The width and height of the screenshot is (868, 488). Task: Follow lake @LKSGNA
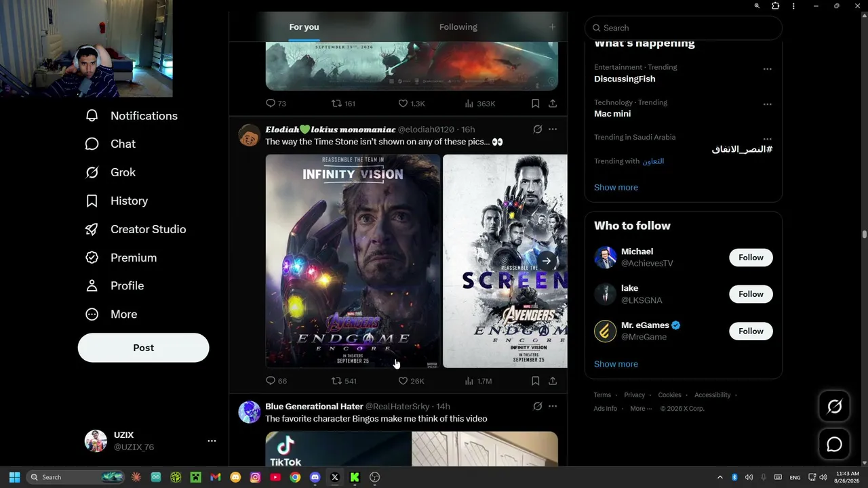[751, 294]
